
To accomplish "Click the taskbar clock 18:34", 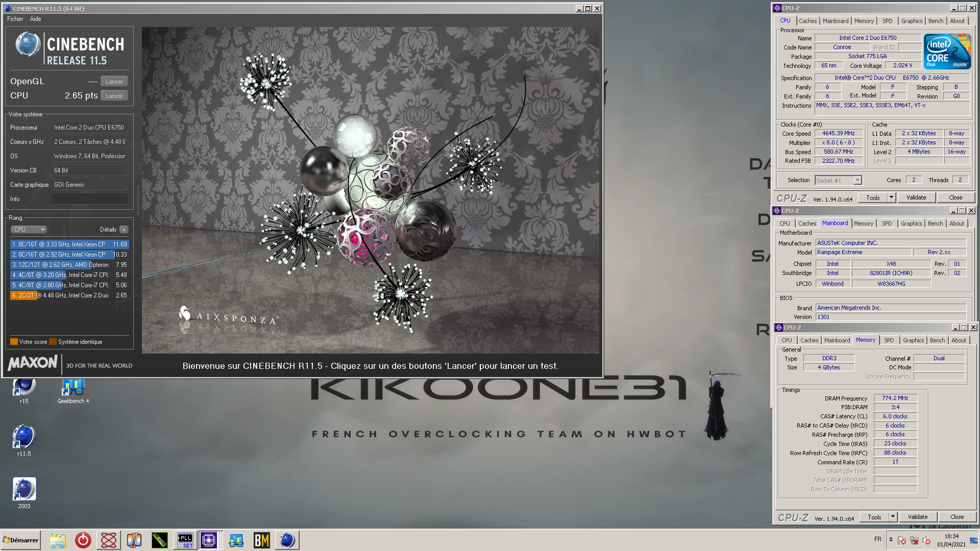I will [x=951, y=536].
